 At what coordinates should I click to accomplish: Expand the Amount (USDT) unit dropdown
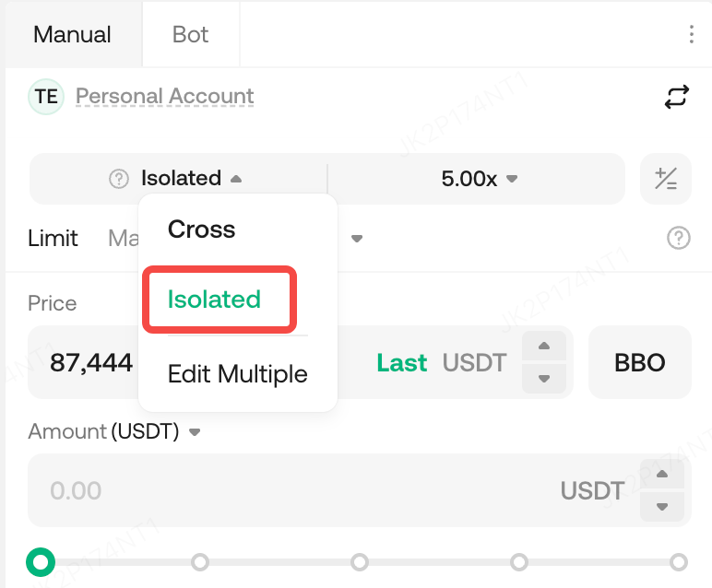tap(195, 431)
